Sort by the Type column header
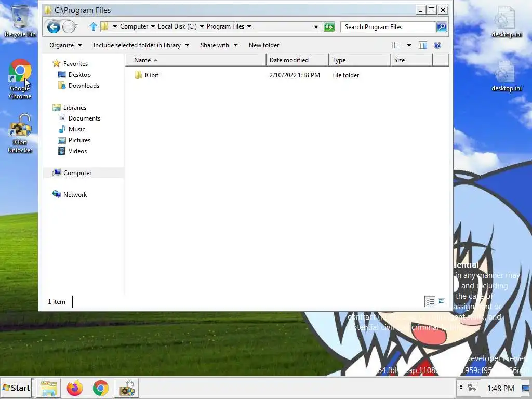Screen dimensions: 532x399 (x=360, y=60)
